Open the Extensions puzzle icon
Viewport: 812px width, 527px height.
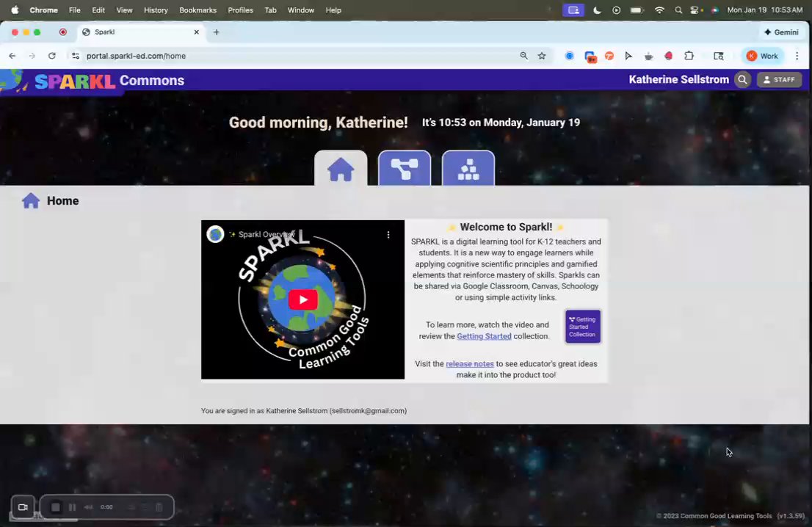click(x=689, y=56)
